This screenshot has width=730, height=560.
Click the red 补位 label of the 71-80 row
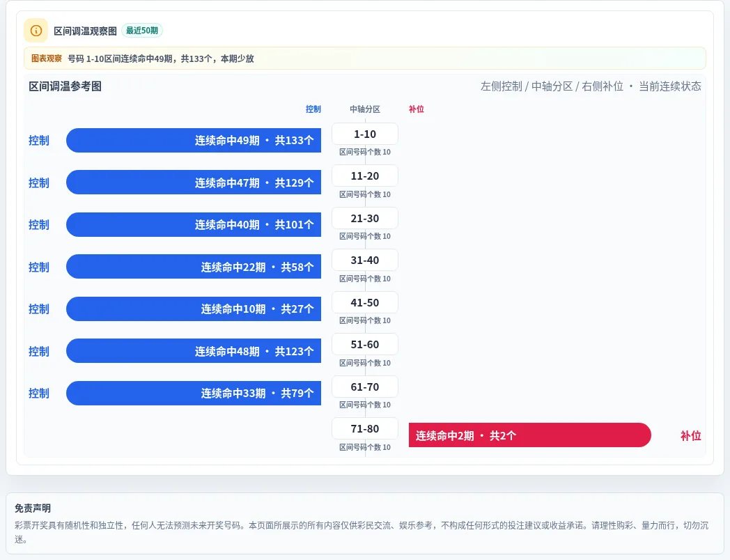pos(691,435)
